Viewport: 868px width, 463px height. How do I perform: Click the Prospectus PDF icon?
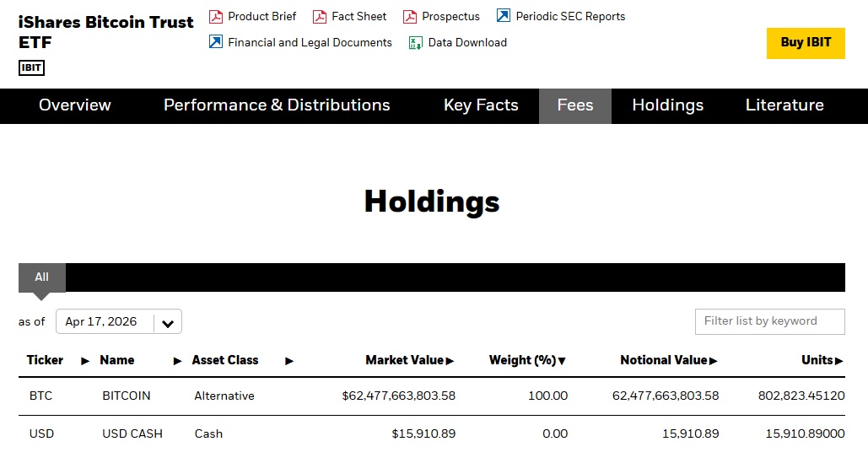(410, 16)
